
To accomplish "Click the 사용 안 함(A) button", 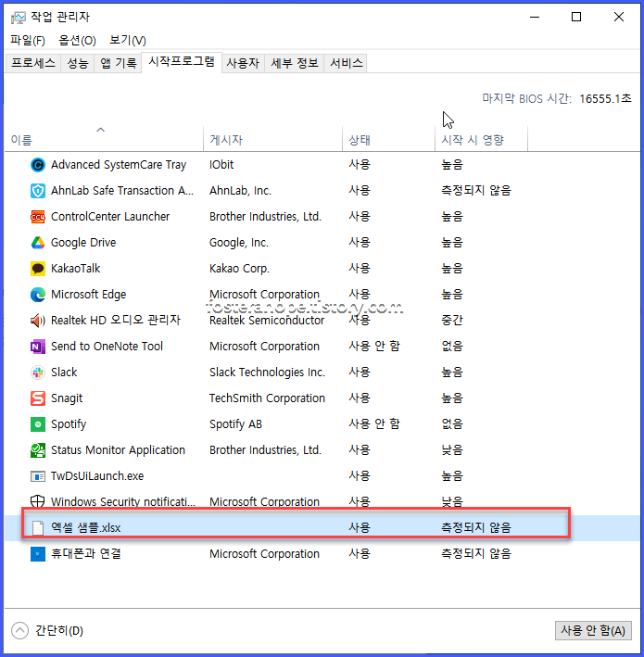I will point(593,630).
